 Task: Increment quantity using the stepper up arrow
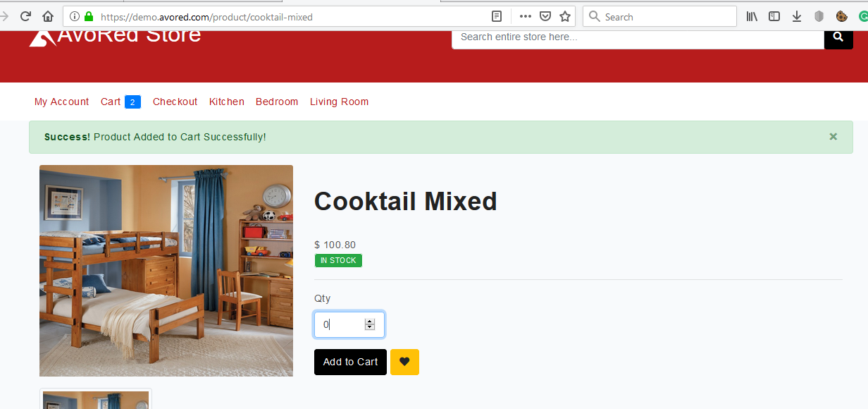(369, 320)
